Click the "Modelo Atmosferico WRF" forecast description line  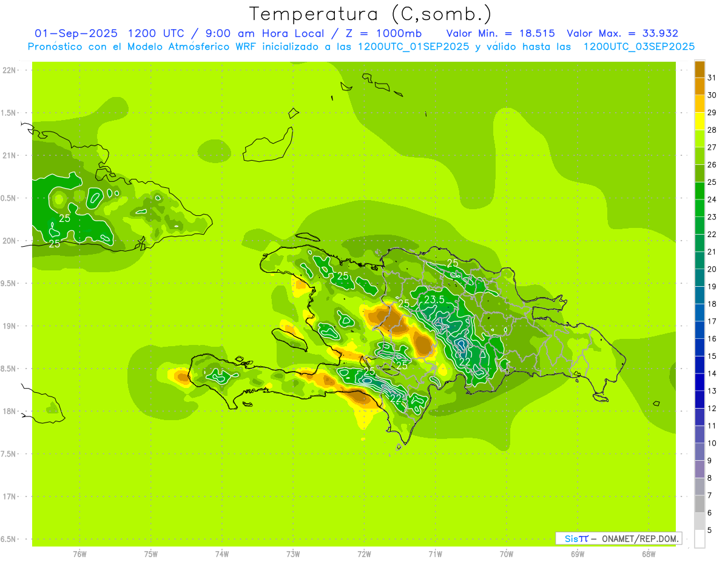click(362, 46)
